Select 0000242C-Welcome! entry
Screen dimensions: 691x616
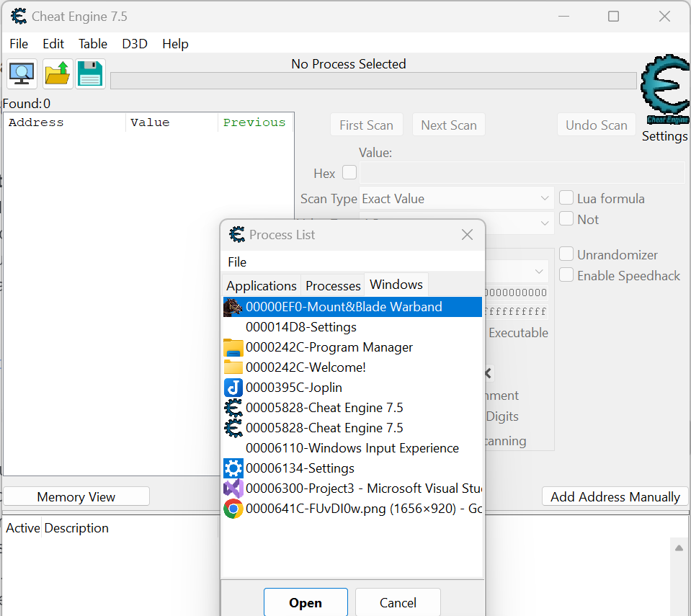[x=352, y=367]
